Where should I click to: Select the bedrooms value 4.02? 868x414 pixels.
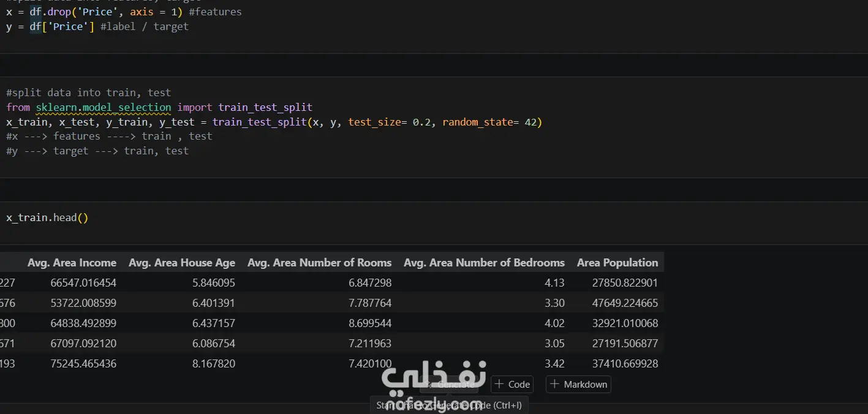554,323
